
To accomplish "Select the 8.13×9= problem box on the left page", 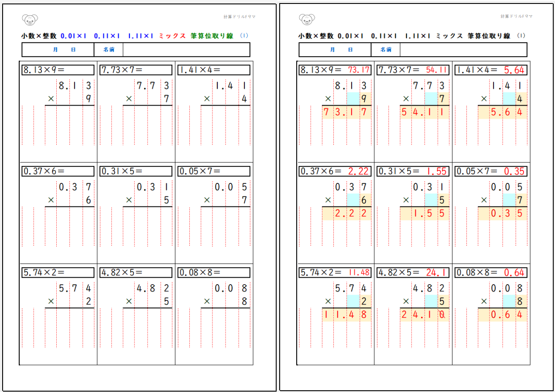I will tap(58, 70).
